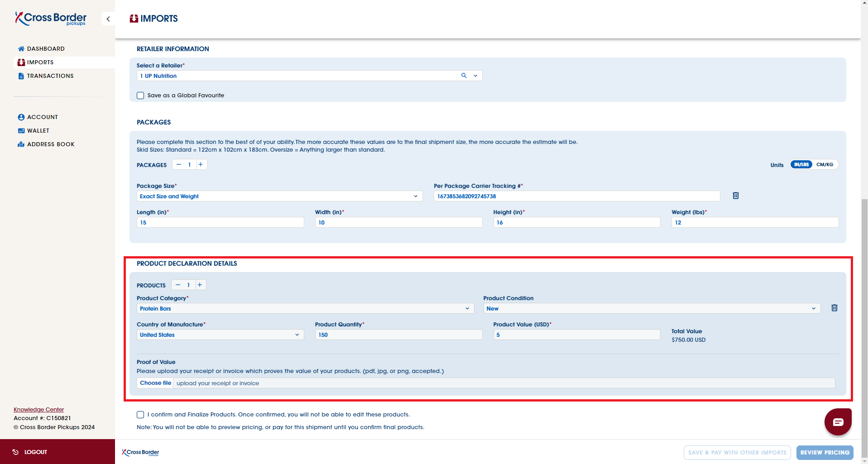Click the search icon in retailer field
This screenshot has height=464, width=868.
click(x=464, y=76)
